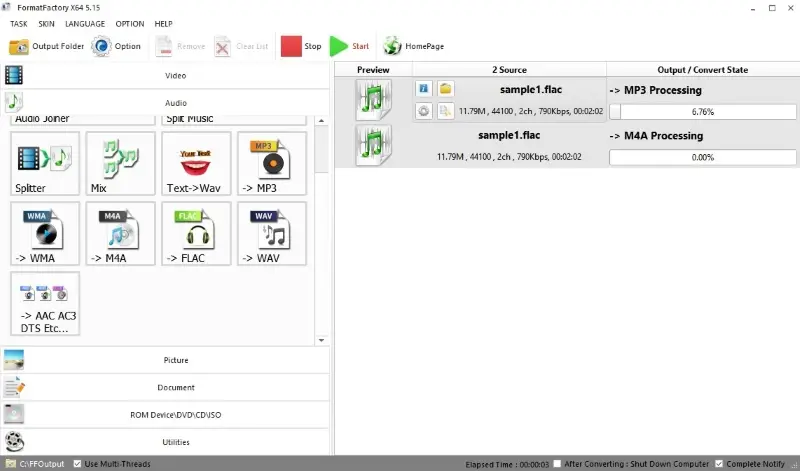Screen dimensions: 800x471
Task: Open the -> AAC AC3 DTS Etc converter
Action: (45, 303)
